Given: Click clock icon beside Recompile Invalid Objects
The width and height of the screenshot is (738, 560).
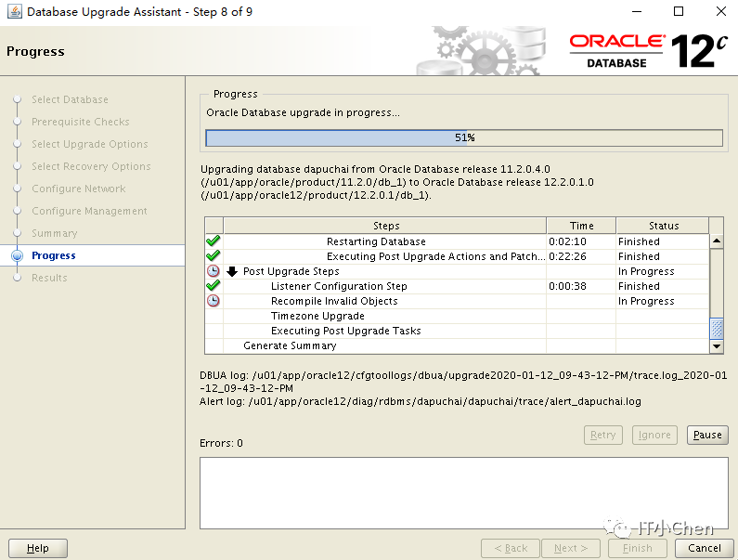Looking at the screenshot, I should point(214,301).
